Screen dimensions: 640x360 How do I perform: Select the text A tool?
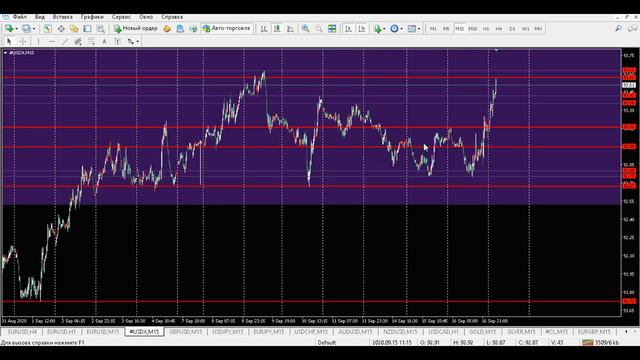click(x=104, y=41)
